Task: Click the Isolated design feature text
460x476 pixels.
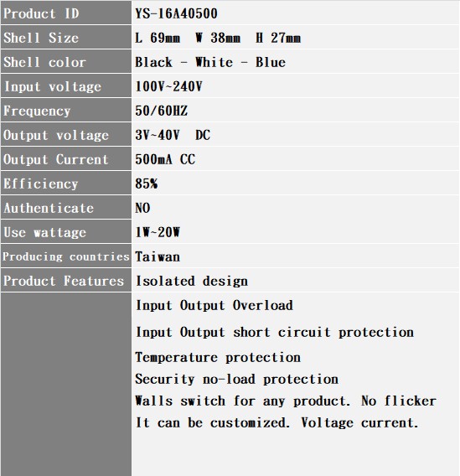Action: (192, 281)
